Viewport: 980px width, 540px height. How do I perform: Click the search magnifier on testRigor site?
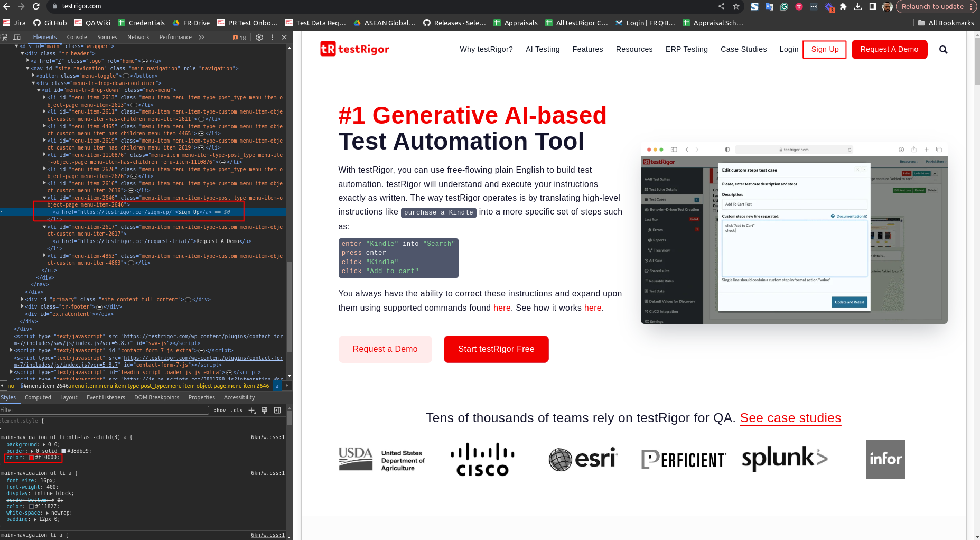tap(943, 50)
